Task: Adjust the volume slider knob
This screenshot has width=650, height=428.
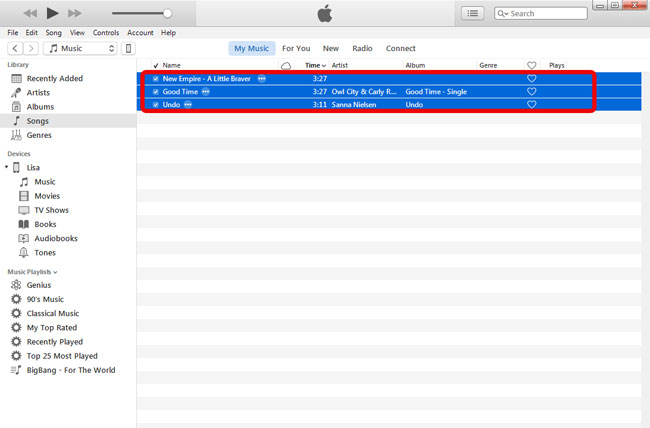Action: point(167,13)
